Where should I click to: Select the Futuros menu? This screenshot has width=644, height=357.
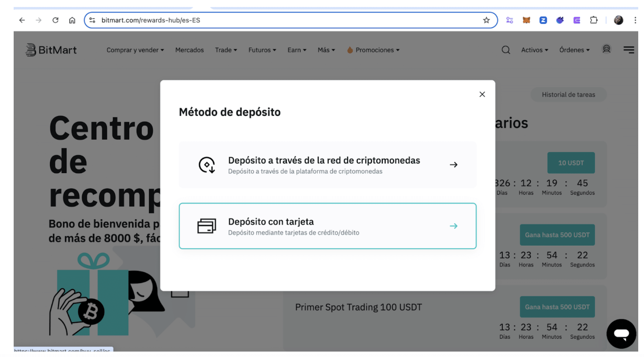tap(262, 50)
